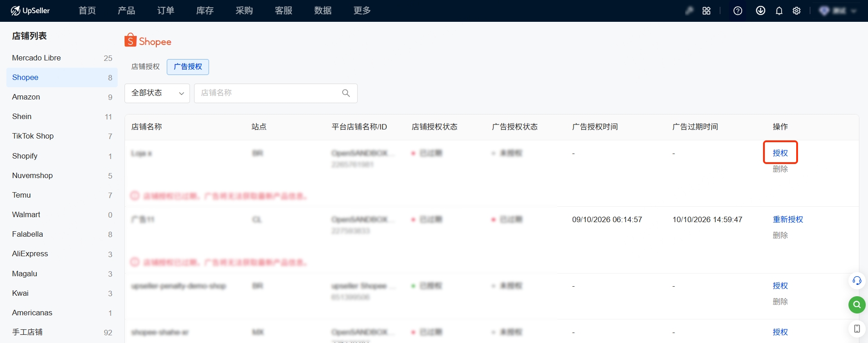Screen dimensions: 868x343
Task: Open the customer service headset floating icon
Action: coord(857,280)
